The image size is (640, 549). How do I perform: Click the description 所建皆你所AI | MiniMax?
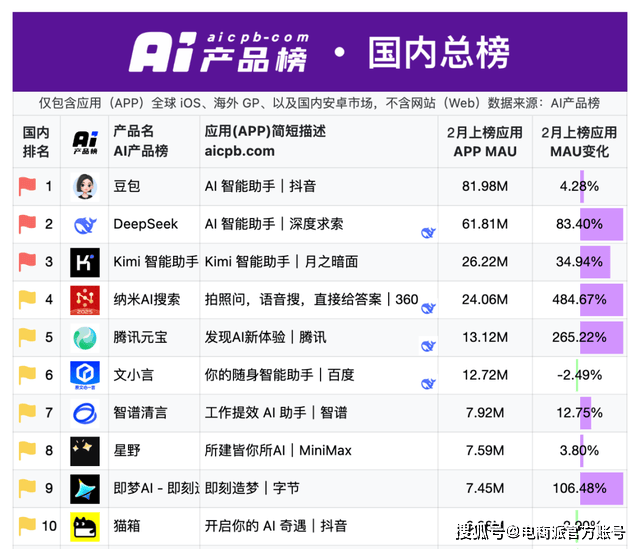pos(278,451)
